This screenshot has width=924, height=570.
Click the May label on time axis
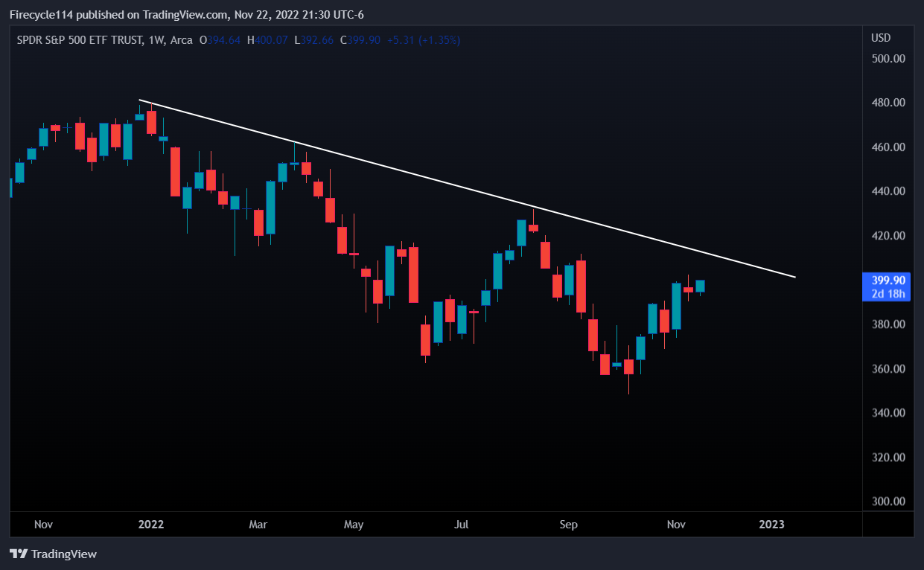point(354,525)
